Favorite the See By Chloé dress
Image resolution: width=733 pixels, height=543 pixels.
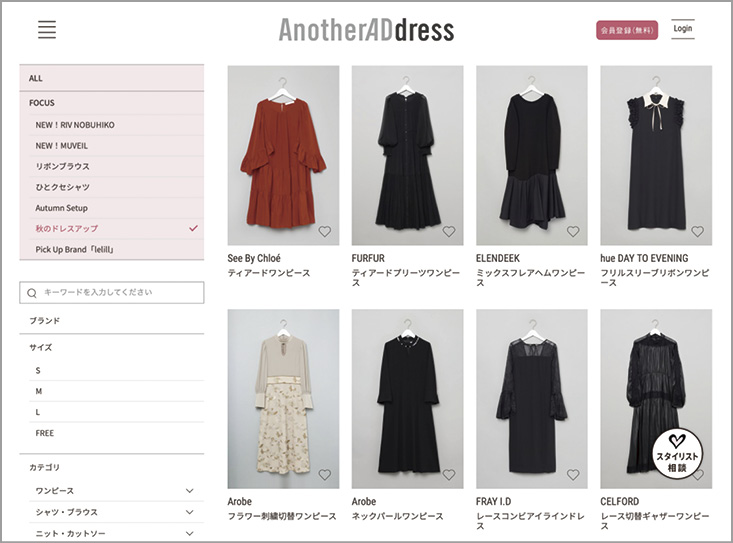click(x=324, y=231)
